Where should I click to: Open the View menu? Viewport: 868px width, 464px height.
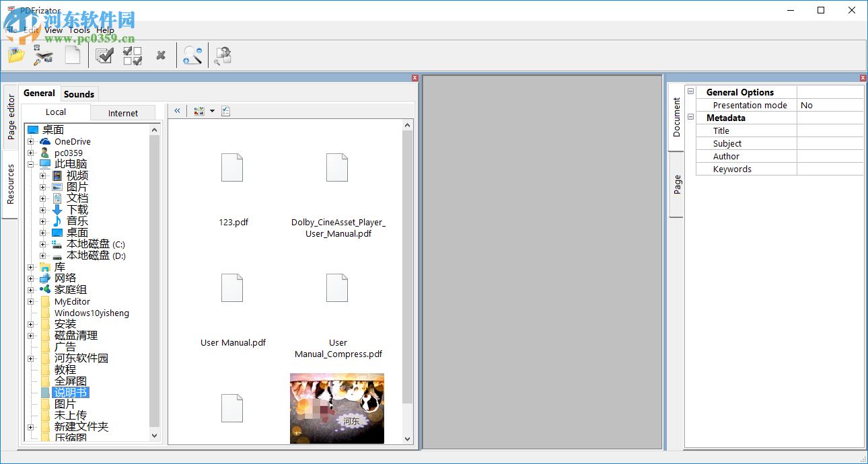(x=53, y=30)
